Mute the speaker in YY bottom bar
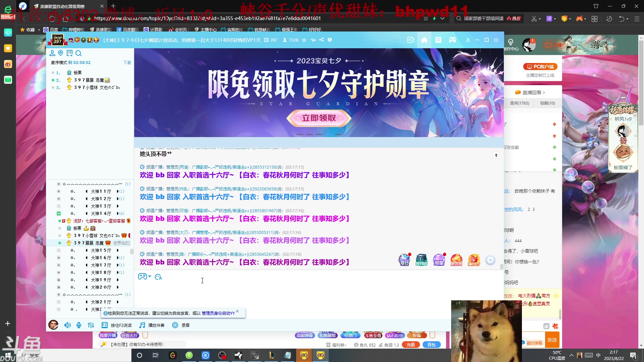The width and height of the screenshot is (644, 362). coord(67,325)
